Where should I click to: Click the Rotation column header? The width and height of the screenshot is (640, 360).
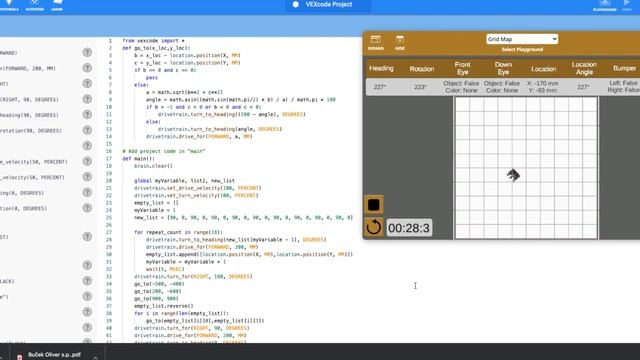coord(422,69)
